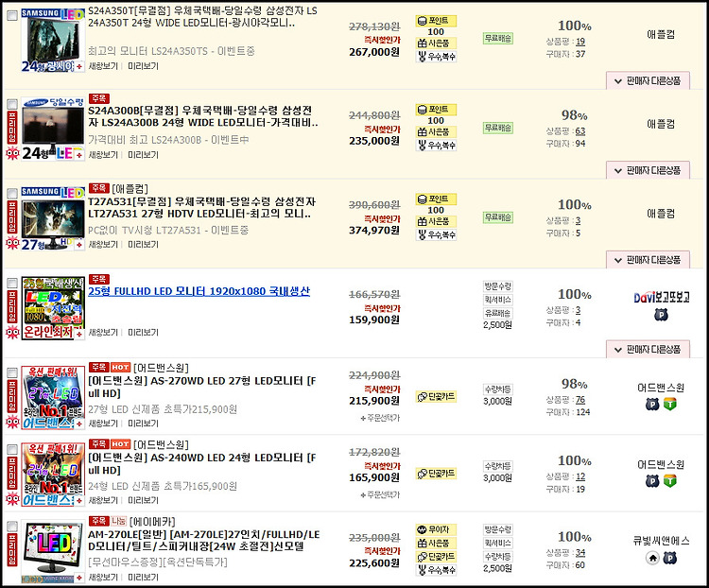Screen dimensions: 709x588
Task: Check the box for AM-270LE monitor
Action: 12,527
